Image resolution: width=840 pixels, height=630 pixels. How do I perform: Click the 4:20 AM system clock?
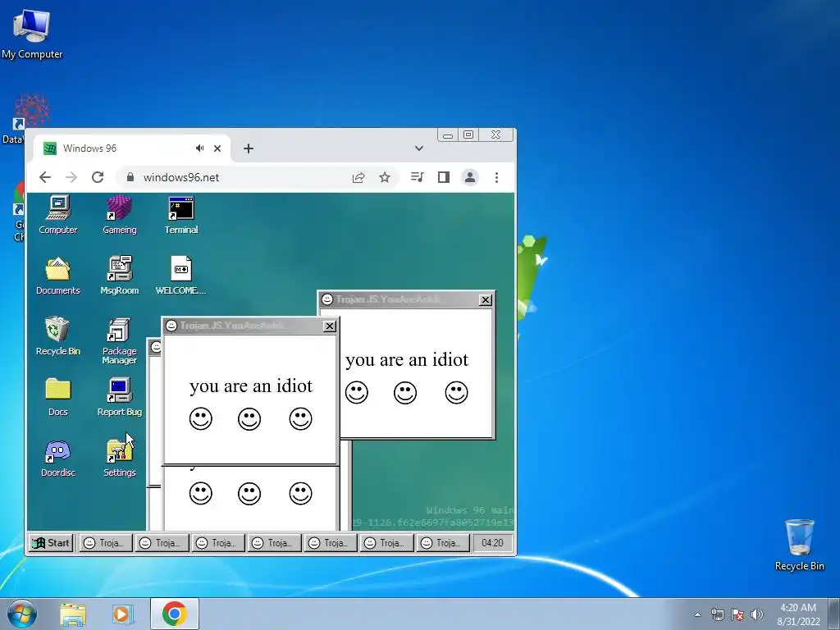(798, 614)
